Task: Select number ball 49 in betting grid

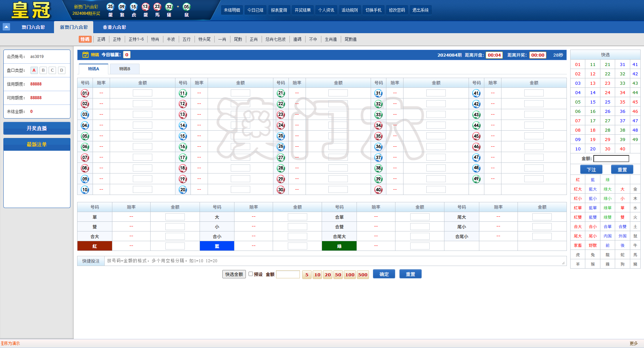Action: point(476,179)
